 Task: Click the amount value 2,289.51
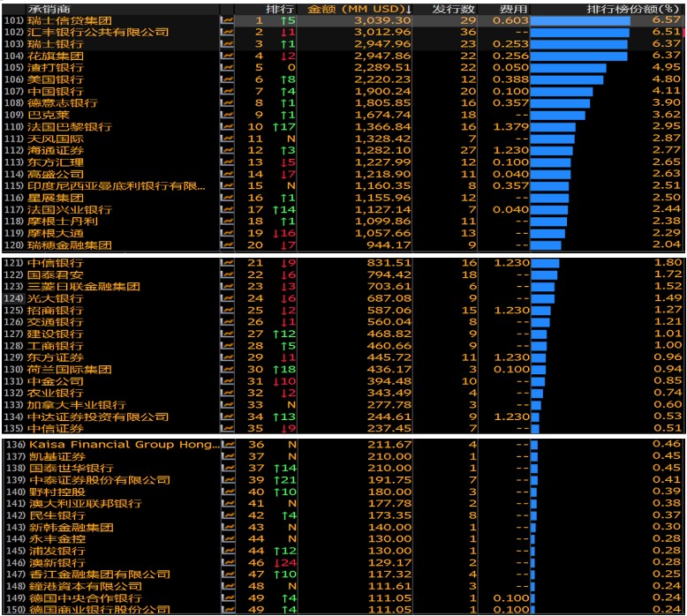(382, 67)
